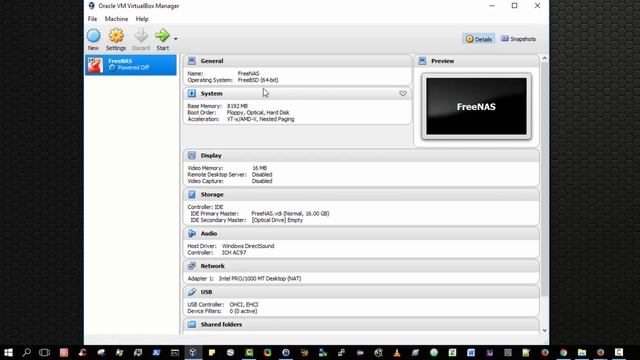Open Task View on the taskbar
640x360 pixels.
click(44, 352)
